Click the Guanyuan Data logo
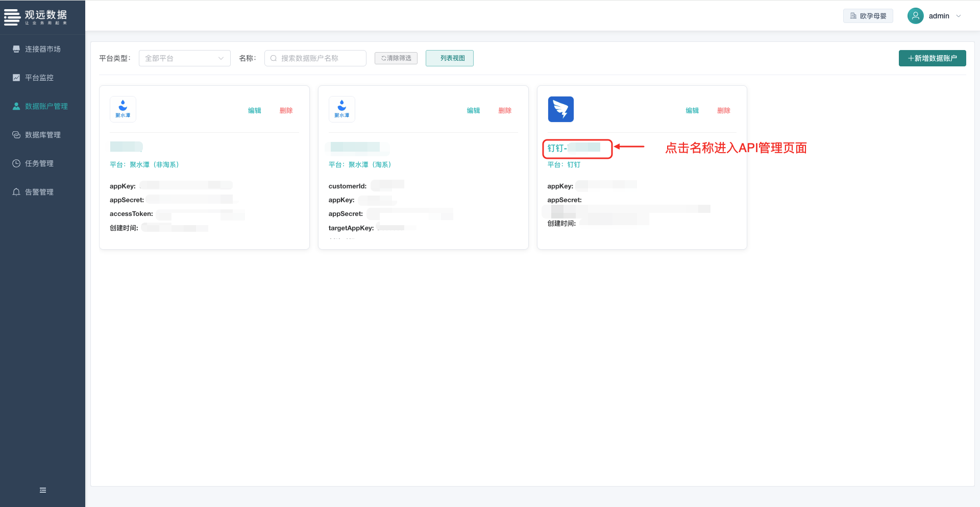The height and width of the screenshot is (507, 980). click(36, 17)
